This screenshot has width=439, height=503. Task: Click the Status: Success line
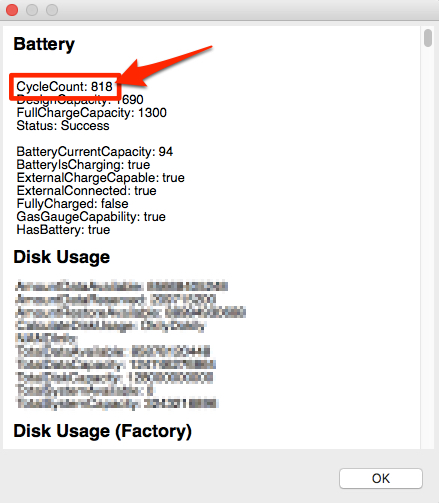tap(63, 126)
